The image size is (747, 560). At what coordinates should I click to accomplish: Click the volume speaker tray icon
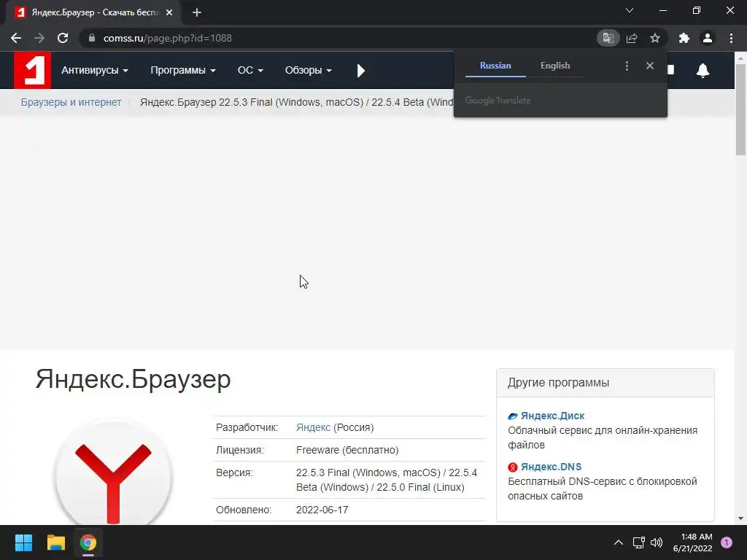coord(657,542)
